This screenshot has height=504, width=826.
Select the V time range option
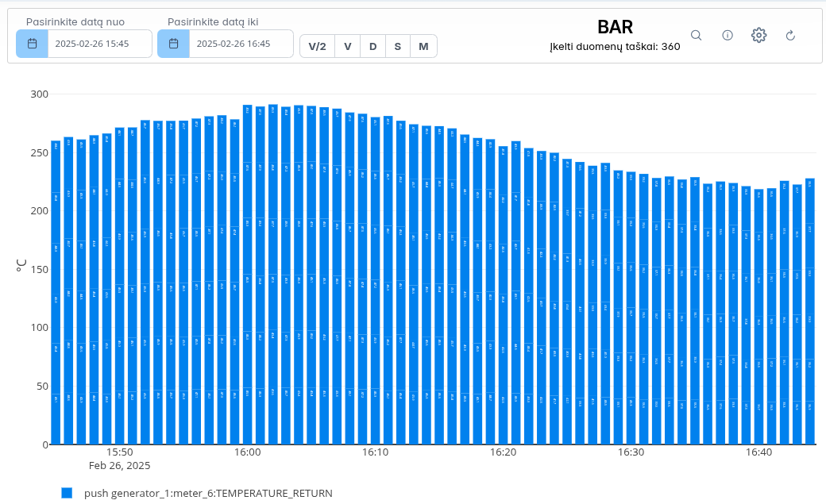click(x=348, y=46)
